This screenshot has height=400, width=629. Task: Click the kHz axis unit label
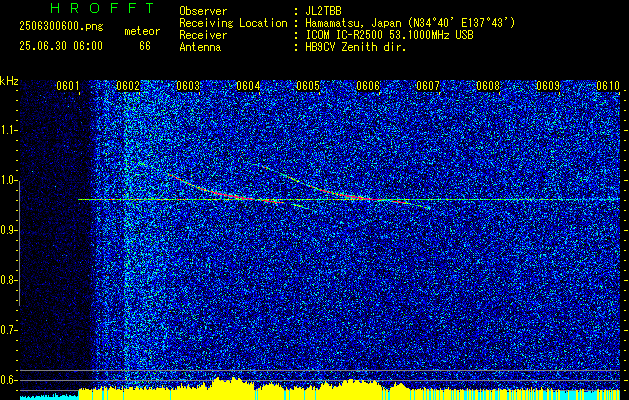point(9,81)
